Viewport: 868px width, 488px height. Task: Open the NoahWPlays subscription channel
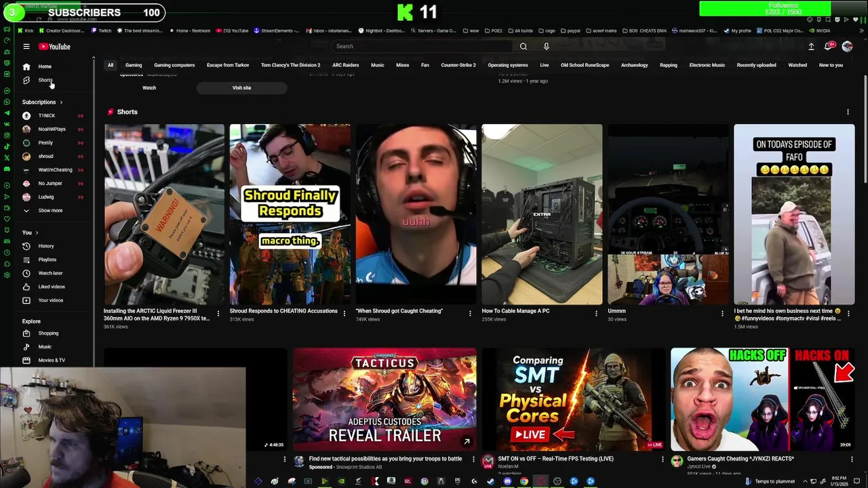(x=52, y=129)
